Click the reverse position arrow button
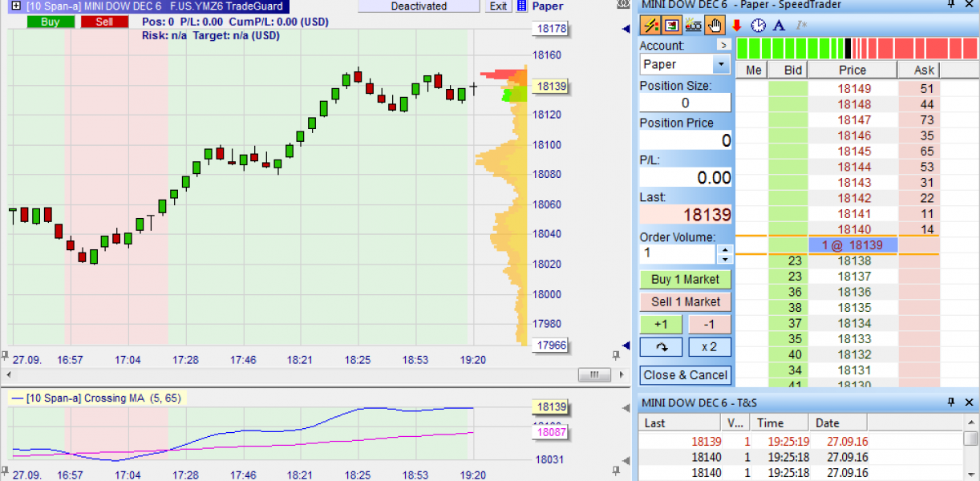The width and height of the screenshot is (980, 481). 661,347
